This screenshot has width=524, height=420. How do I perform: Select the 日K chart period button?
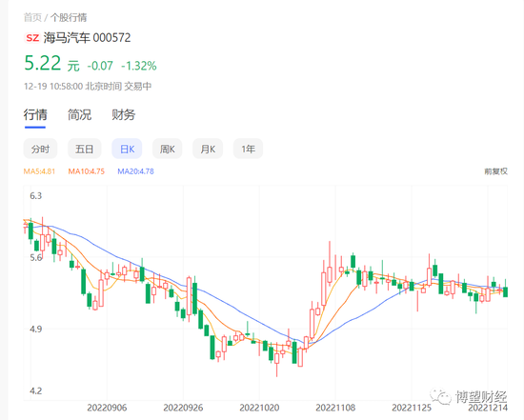coord(127,149)
